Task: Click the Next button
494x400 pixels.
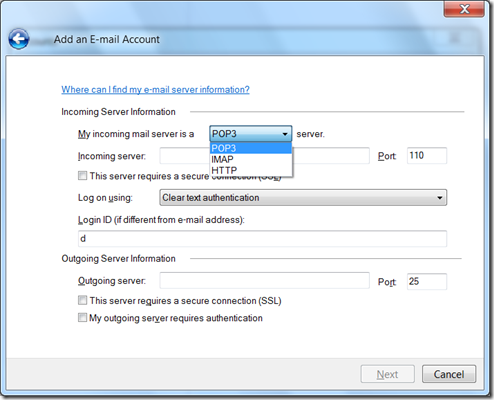Action: pos(387,374)
